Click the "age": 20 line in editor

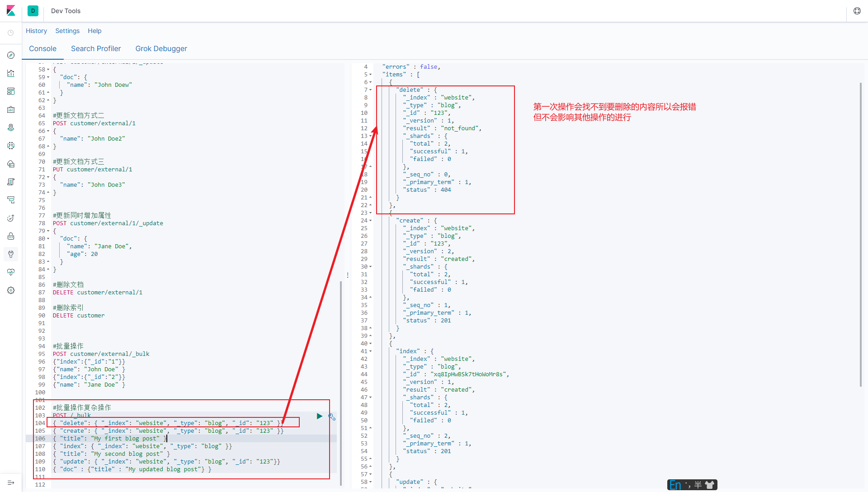pyautogui.click(x=82, y=254)
